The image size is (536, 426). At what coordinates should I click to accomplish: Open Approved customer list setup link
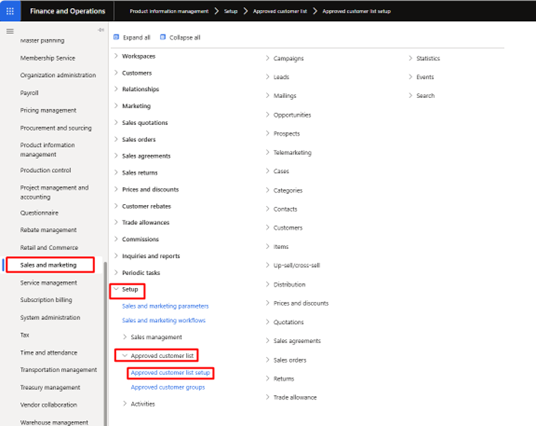[x=170, y=373]
